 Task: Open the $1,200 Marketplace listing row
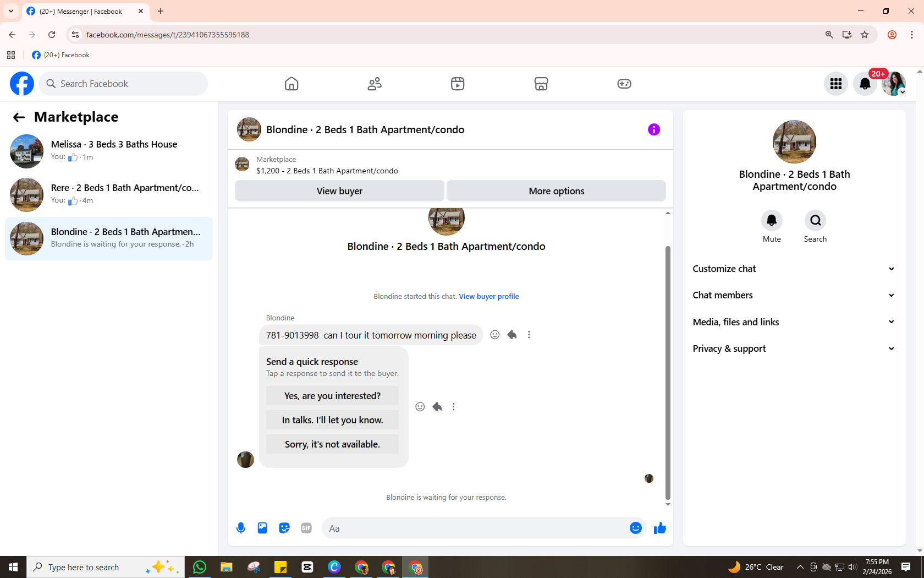coord(450,165)
